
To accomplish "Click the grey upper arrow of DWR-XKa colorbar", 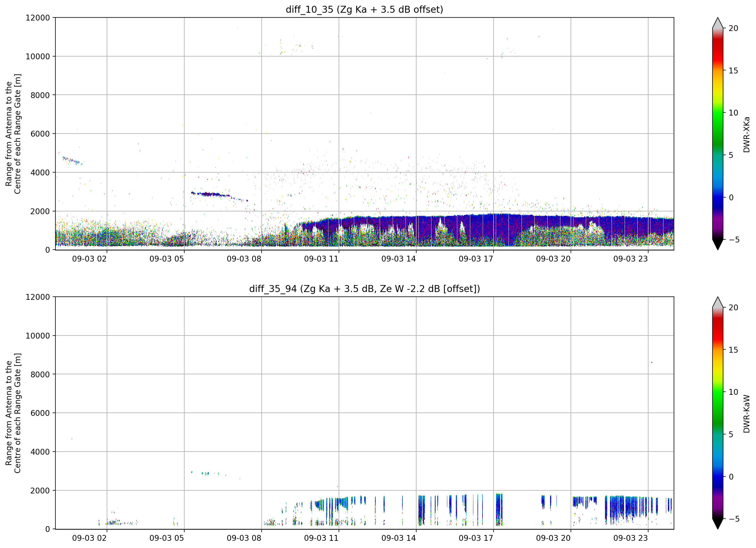I will pyautogui.click(x=718, y=23).
